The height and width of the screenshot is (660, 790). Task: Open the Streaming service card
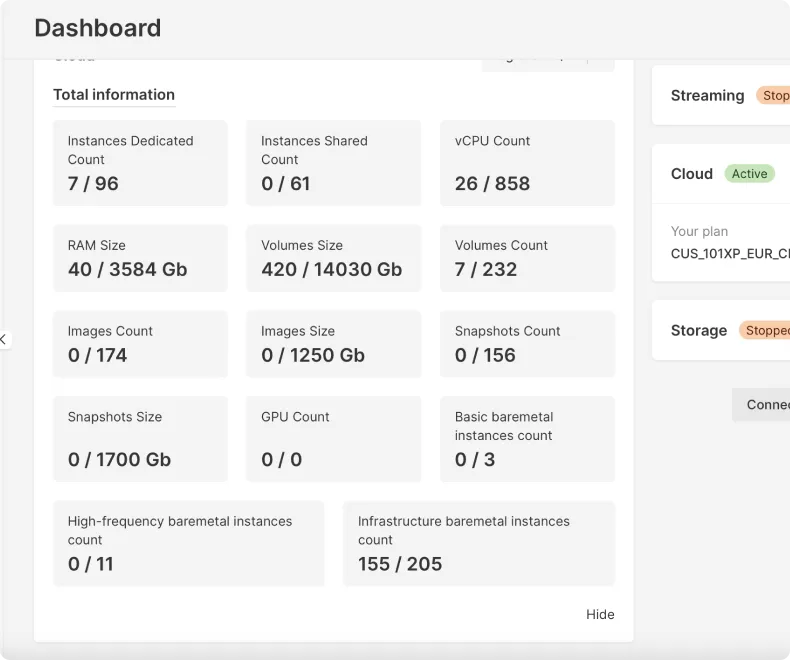coord(707,96)
